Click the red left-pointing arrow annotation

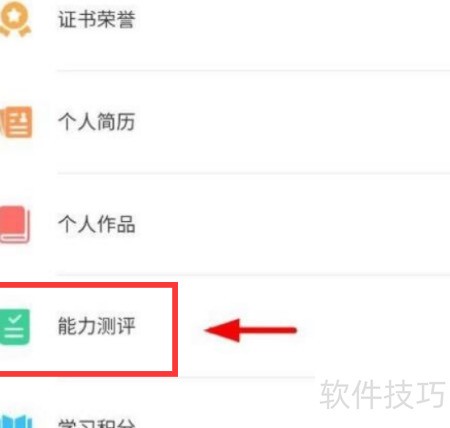point(250,330)
